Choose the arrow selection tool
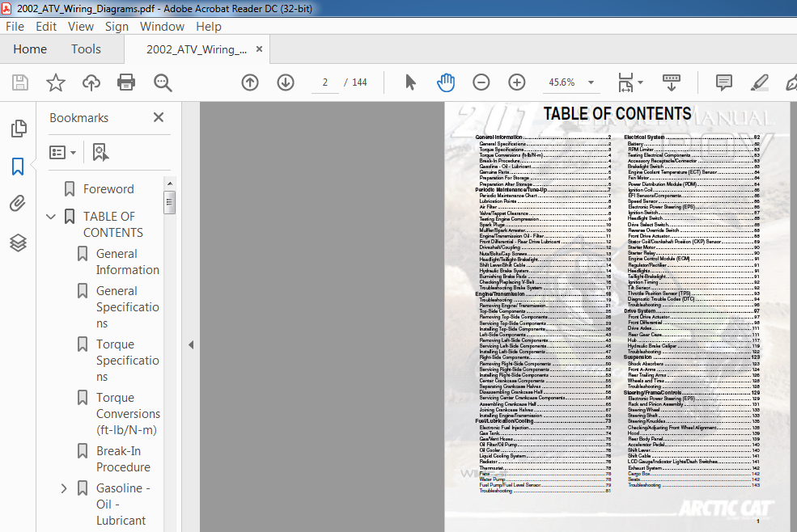Screen dimensions: 797x532 point(410,82)
